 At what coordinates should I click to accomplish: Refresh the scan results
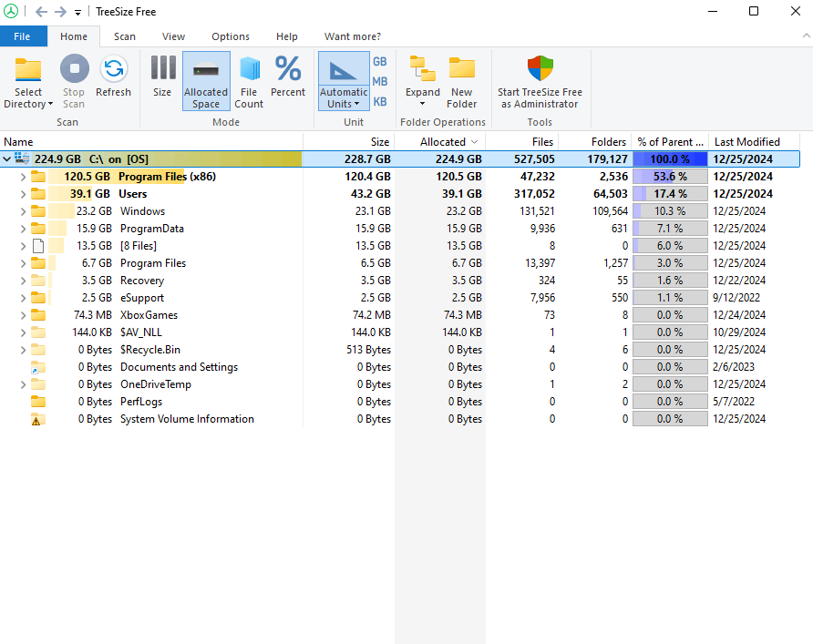pos(114,77)
